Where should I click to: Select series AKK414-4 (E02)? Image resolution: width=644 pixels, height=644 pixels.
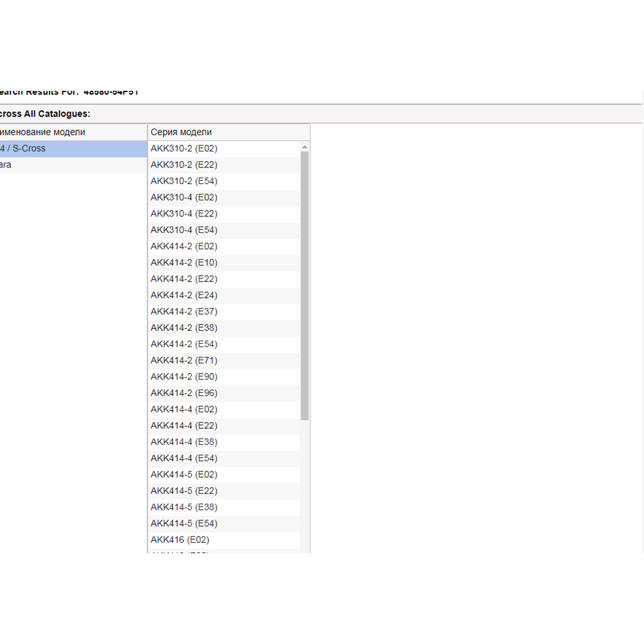(184, 409)
